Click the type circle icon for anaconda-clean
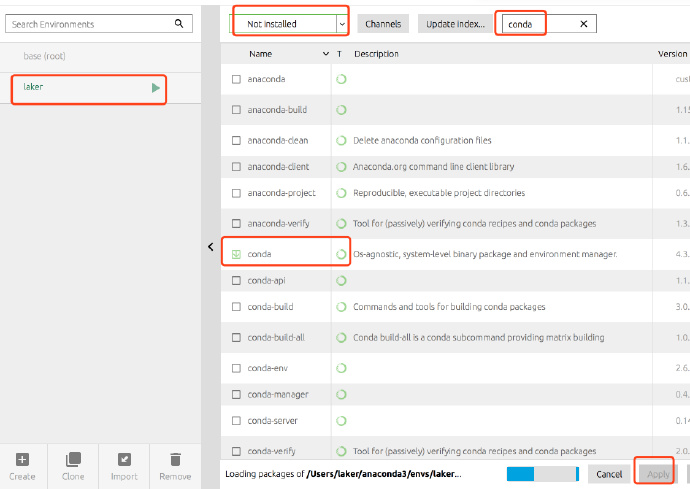This screenshot has height=489, width=690. [341, 140]
